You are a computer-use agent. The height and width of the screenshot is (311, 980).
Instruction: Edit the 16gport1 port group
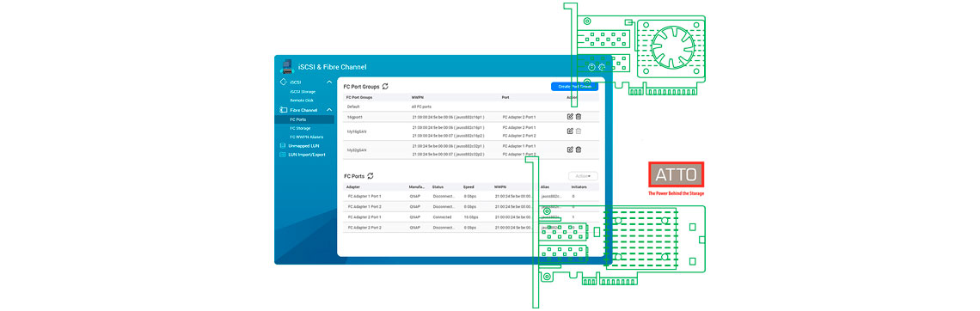pyautogui.click(x=570, y=117)
